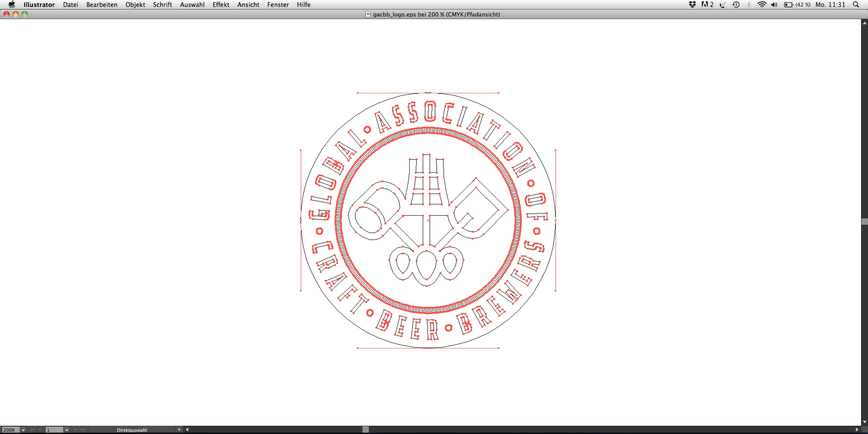This screenshot has width=868, height=434.
Task: Go to first artboard button
Action: (33, 430)
